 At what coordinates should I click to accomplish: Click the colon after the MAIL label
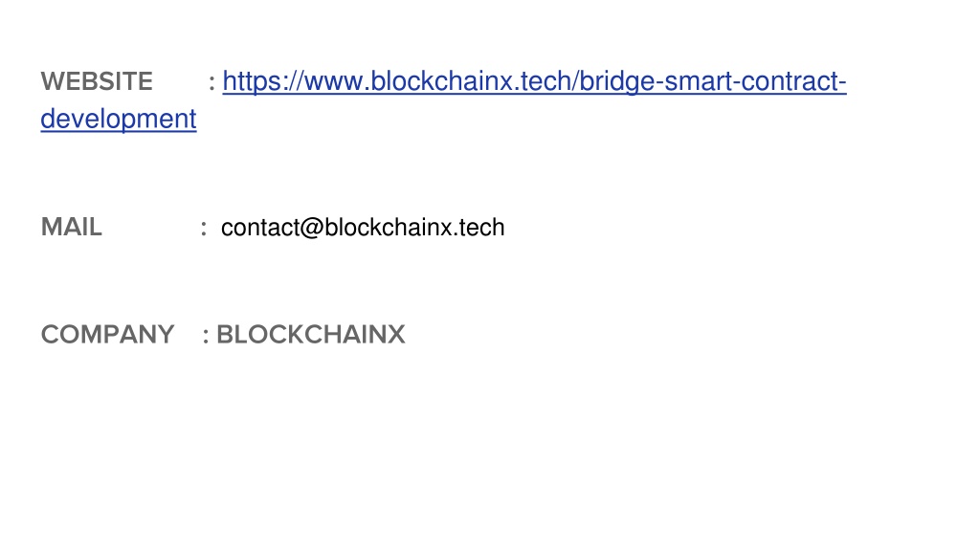204,228
